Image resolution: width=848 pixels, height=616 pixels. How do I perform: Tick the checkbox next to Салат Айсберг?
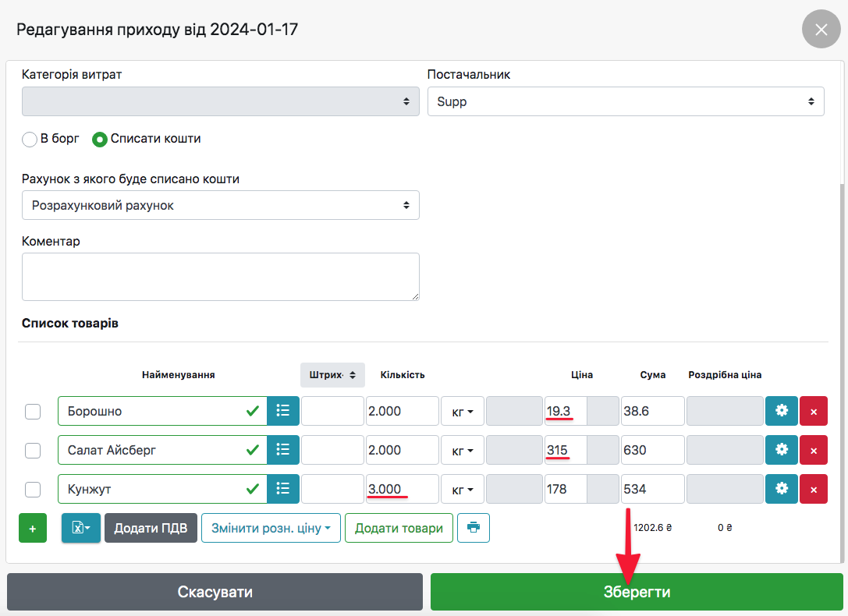point(33,450)
